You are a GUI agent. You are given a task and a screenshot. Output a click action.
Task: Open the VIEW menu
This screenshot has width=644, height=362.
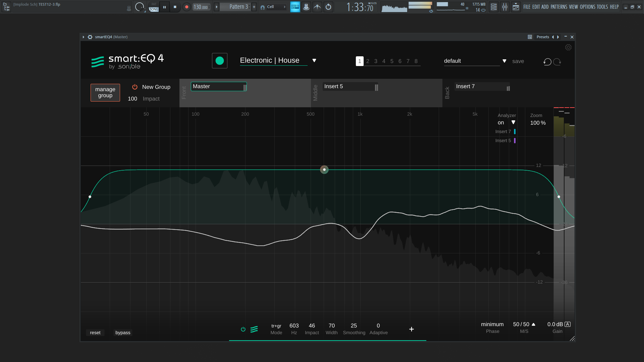click(x=573, y=7)
